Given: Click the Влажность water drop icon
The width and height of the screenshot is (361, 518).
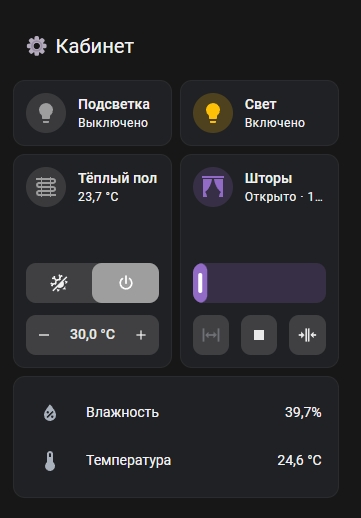Looking at the screenshot, I should (50, 413).
